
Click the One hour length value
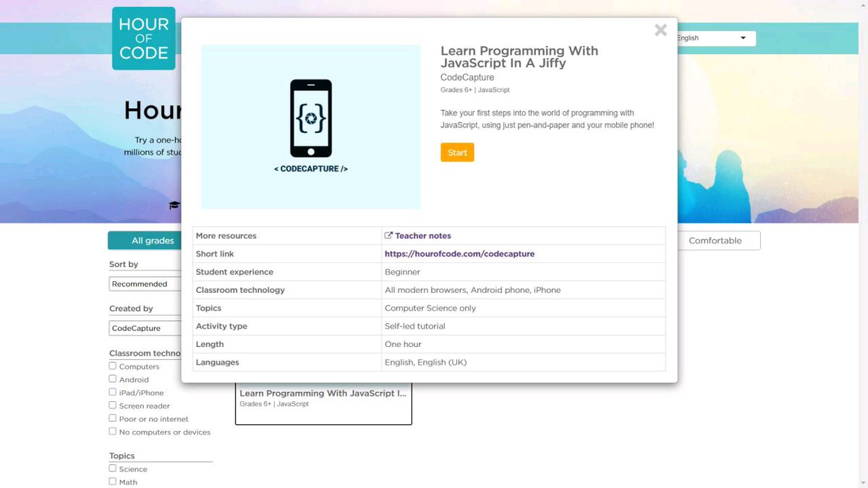pos(403,344)
